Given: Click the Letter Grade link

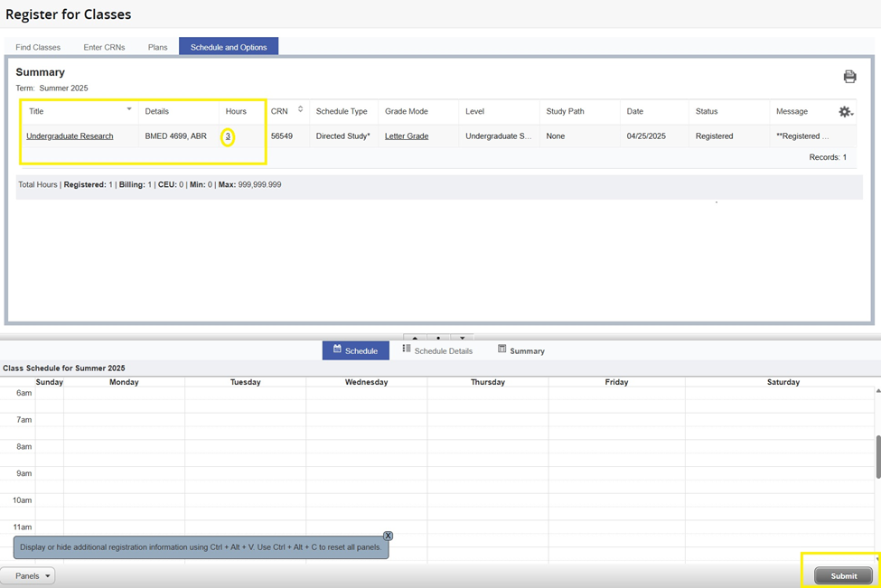Looking at the screenshot, I should click(x=407, y=136).
